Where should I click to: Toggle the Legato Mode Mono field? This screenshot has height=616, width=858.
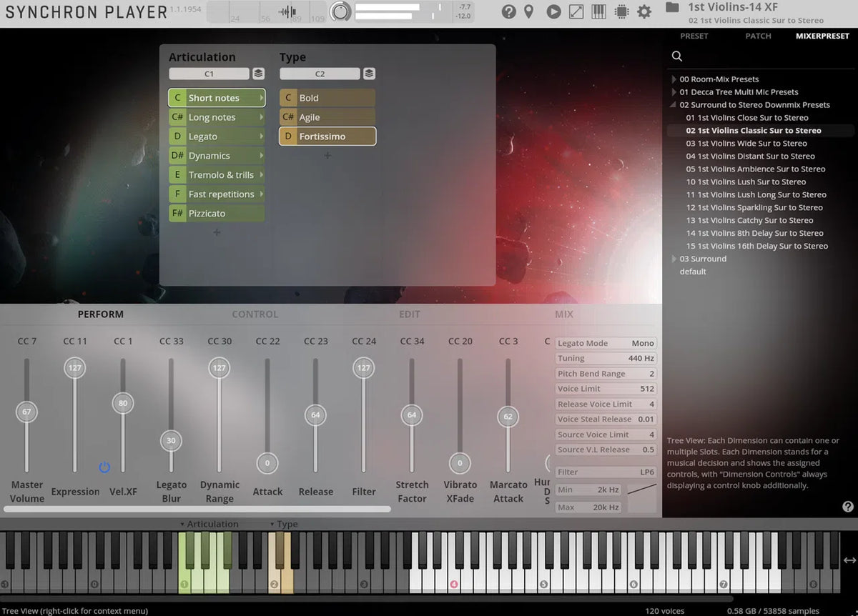coord(606,343)
